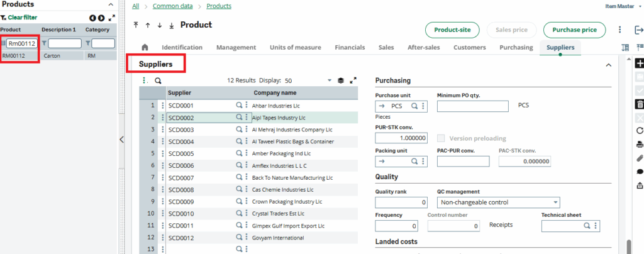Jump to last record arrow icon
This screenshot has height=254, width=644.
click(171, 25)
